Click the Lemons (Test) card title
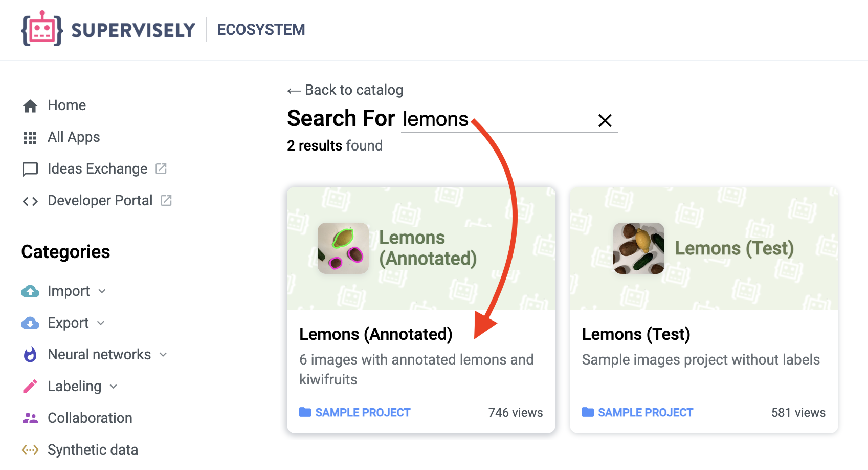Screen dimensions: 868x470 pos(636,334)
